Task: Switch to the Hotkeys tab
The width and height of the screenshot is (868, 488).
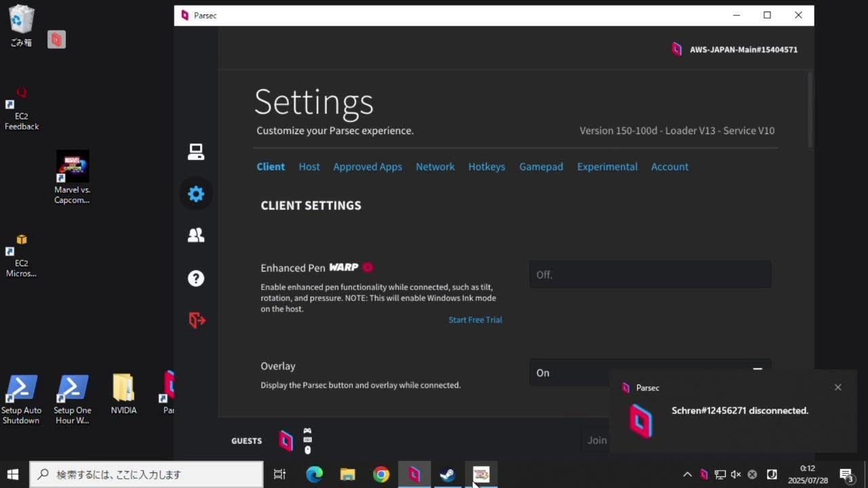Action: coord(486,167)
